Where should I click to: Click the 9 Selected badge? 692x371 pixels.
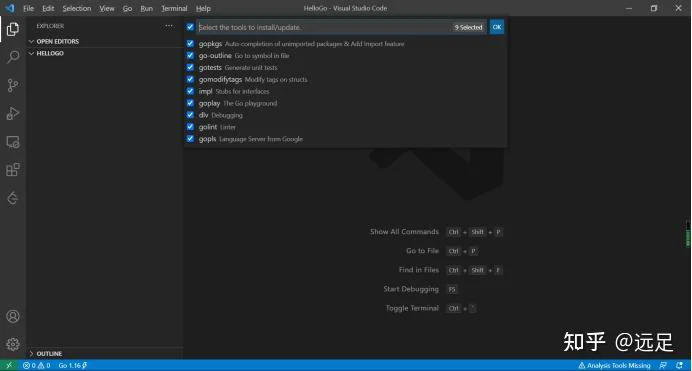pyautogui.click(x=468, y=27)
